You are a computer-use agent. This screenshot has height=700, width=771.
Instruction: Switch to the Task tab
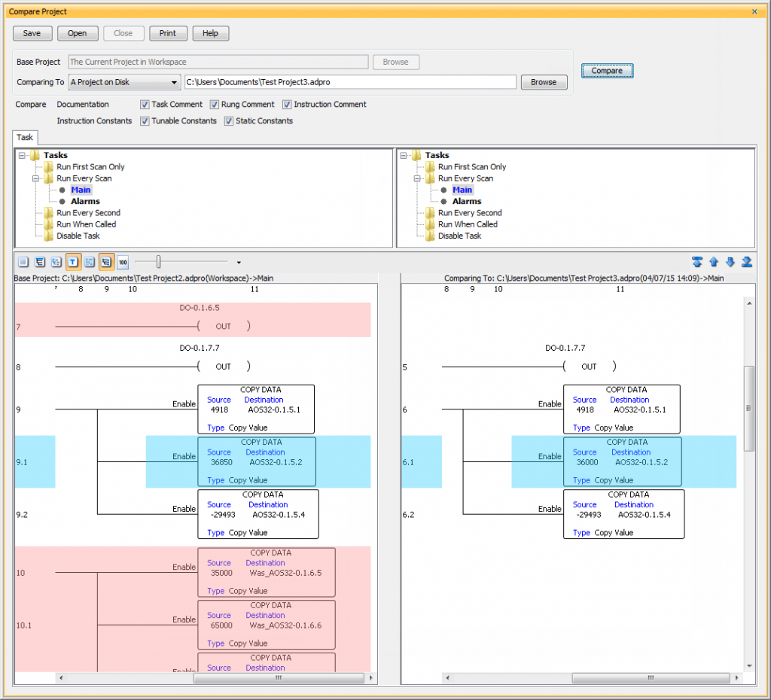[x=25, y=138]
